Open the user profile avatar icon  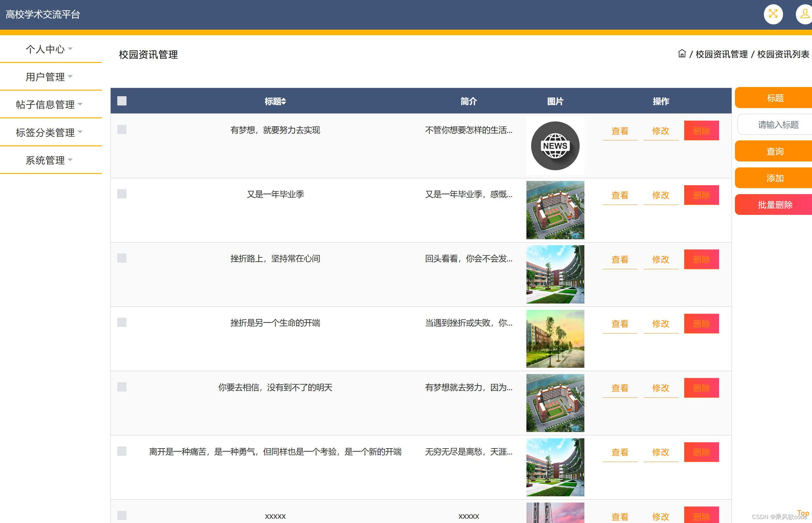click(804, 14)
